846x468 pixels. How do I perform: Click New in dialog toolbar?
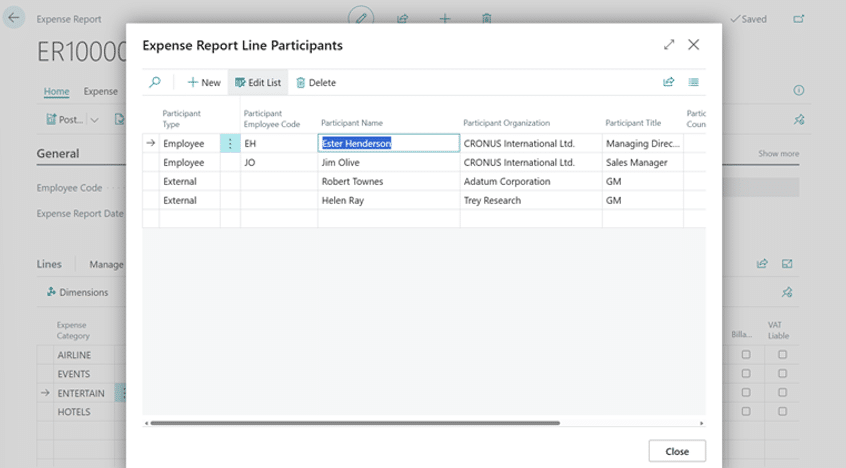point(204,82)
